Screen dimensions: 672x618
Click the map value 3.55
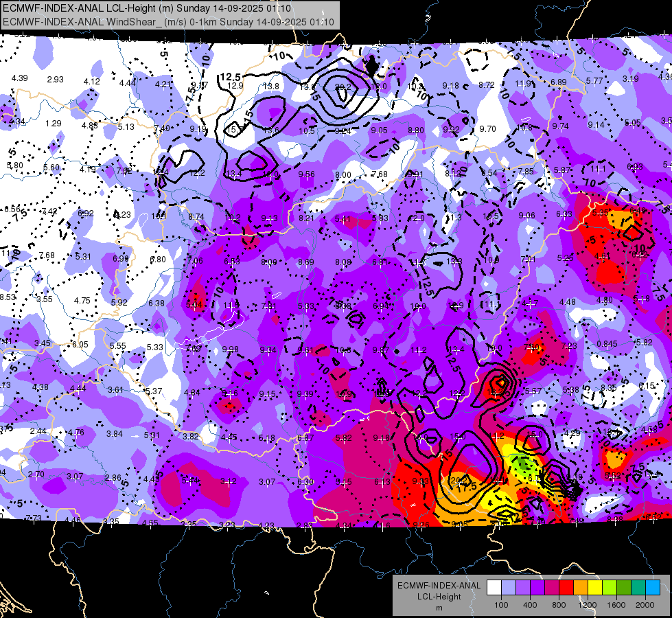(45, 299)
